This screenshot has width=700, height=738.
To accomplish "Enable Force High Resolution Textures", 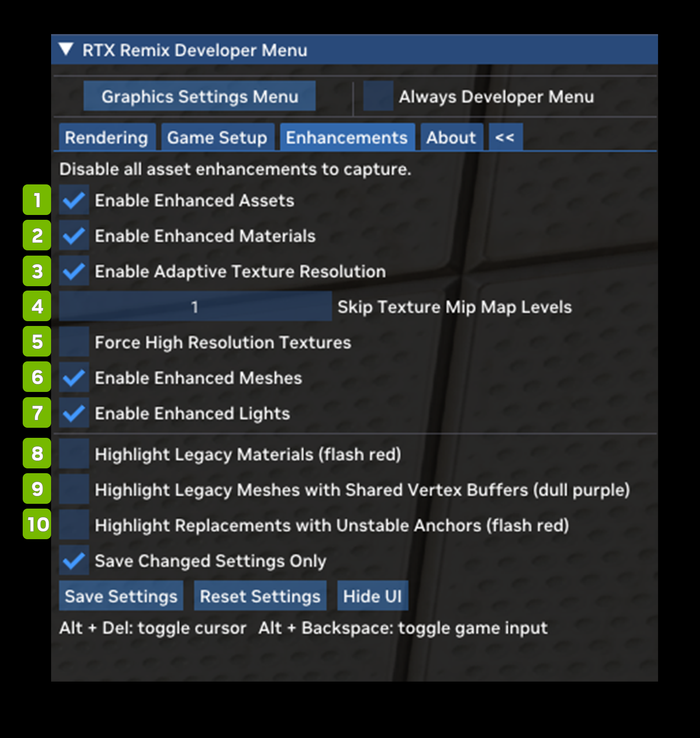I will (74, 342).
